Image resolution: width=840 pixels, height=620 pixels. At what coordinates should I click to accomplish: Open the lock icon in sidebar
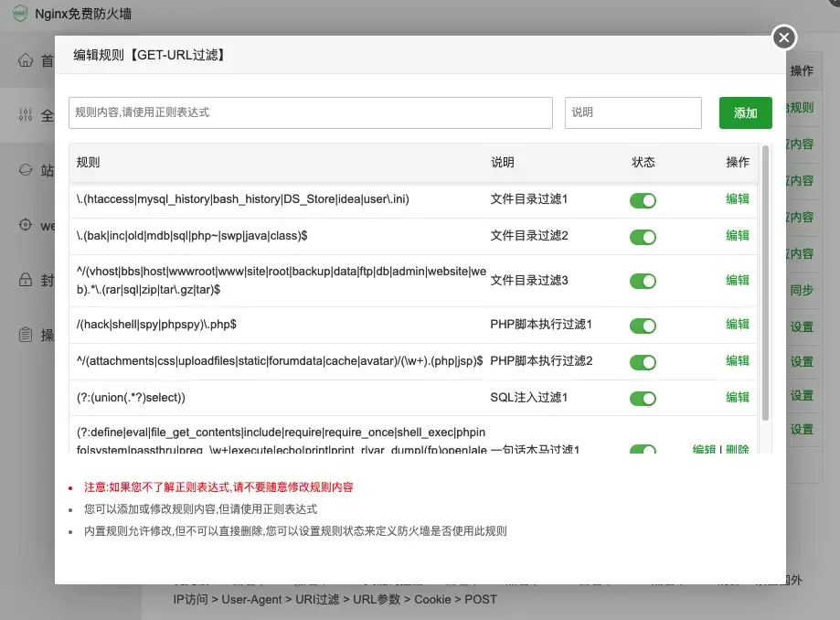(26, 279)
